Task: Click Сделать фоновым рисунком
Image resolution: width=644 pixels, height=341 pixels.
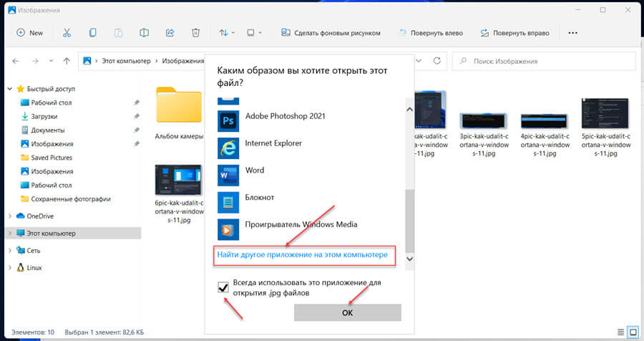Action: pos(331,33)
